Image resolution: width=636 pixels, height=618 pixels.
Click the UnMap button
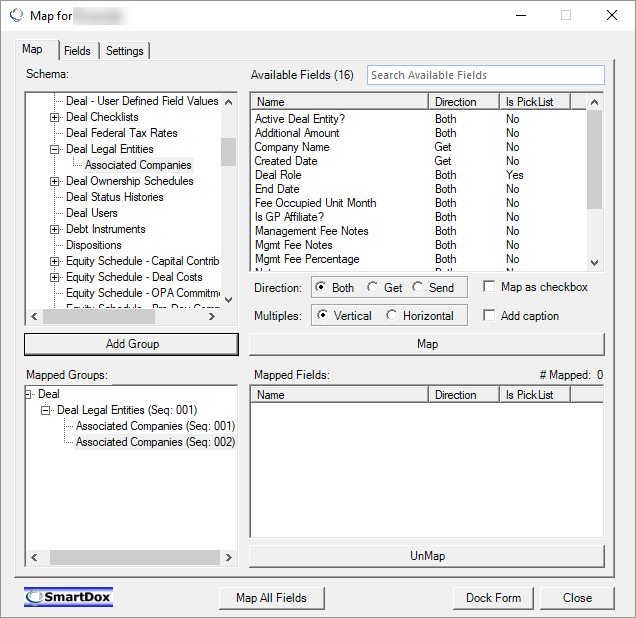[427, 556]
